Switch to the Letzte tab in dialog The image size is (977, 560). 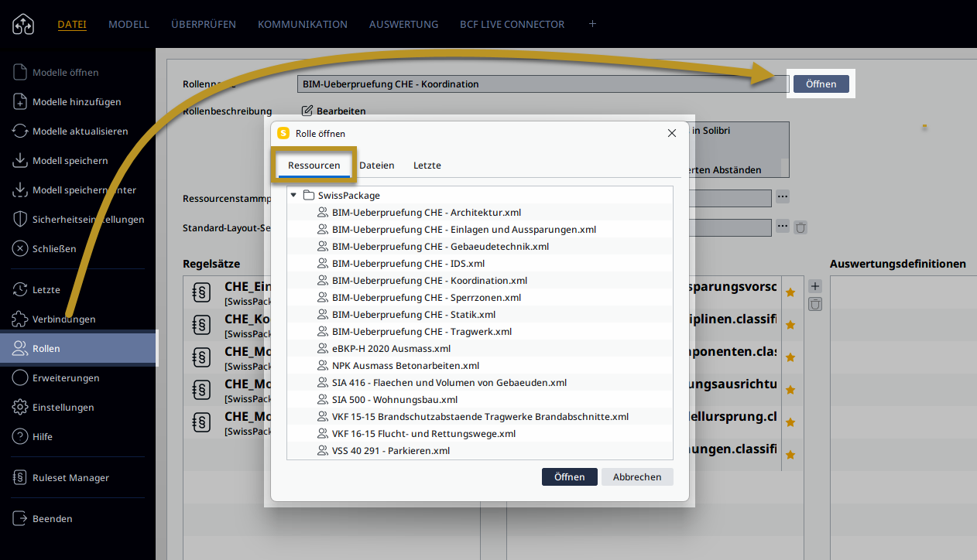coord(427,166)
